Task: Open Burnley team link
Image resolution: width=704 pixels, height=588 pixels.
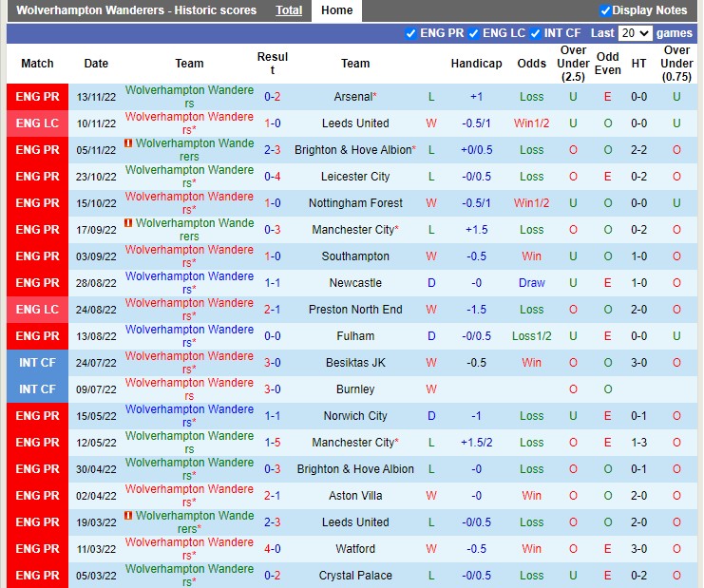Action: (x=355, y=389)
